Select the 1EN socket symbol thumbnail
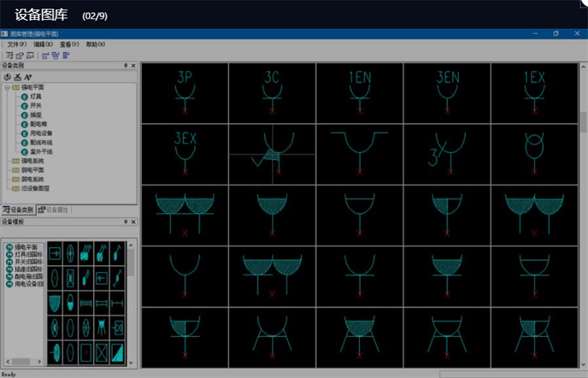The height and width of the screenshot is (378, 588). point(359,92)
